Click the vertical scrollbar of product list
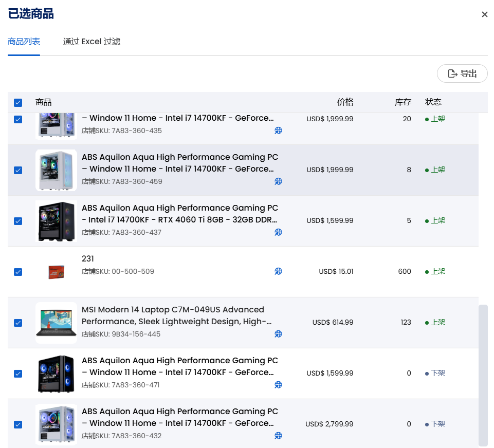 (x=483, y=375)
